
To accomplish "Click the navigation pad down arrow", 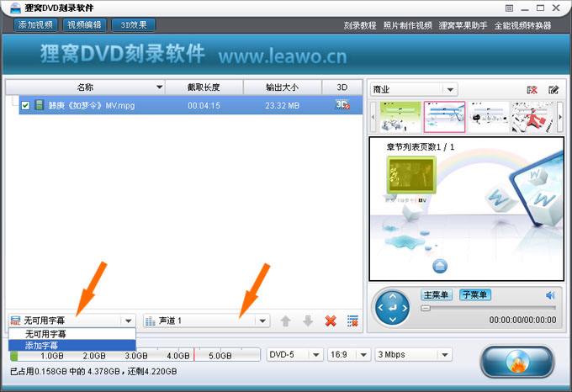I will (x=393, y=320).
